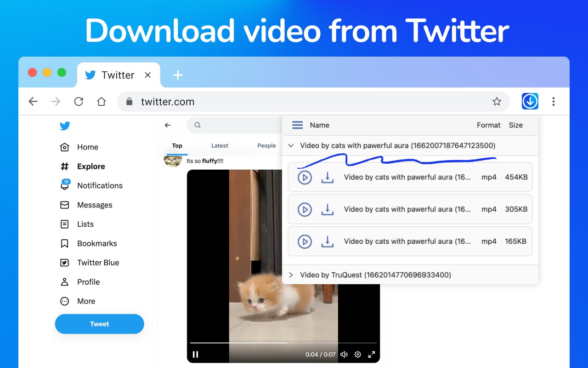588x368 pixels.
Task: Open the browser home page icon
Action: pyautogui.click(x=102, y=102)
